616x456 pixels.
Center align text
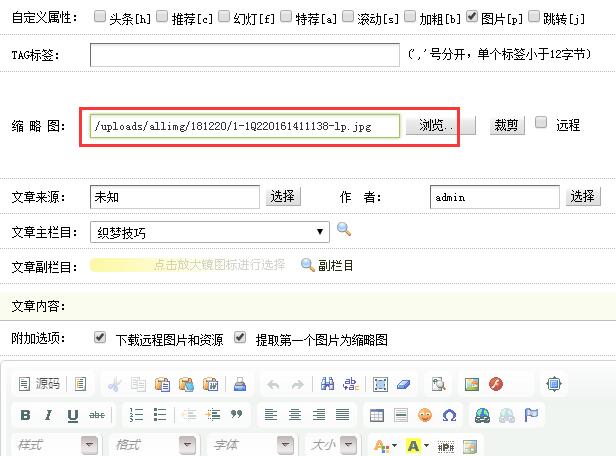click(295, 415)
